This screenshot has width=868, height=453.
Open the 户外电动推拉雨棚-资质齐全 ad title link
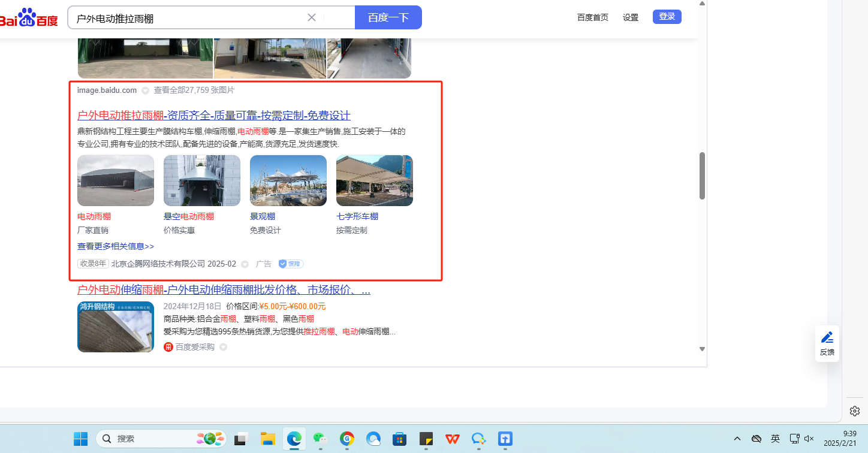point(214,116)
